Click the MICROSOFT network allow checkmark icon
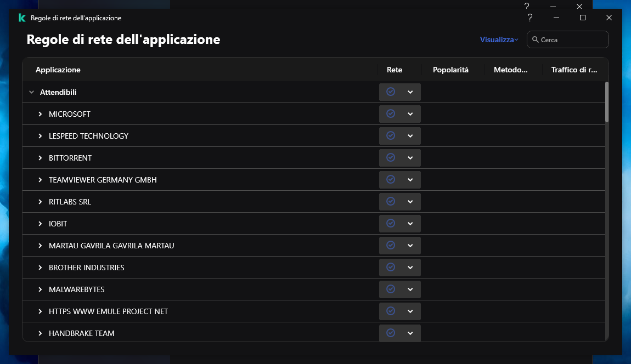631x364 pixels. [391, 114]
